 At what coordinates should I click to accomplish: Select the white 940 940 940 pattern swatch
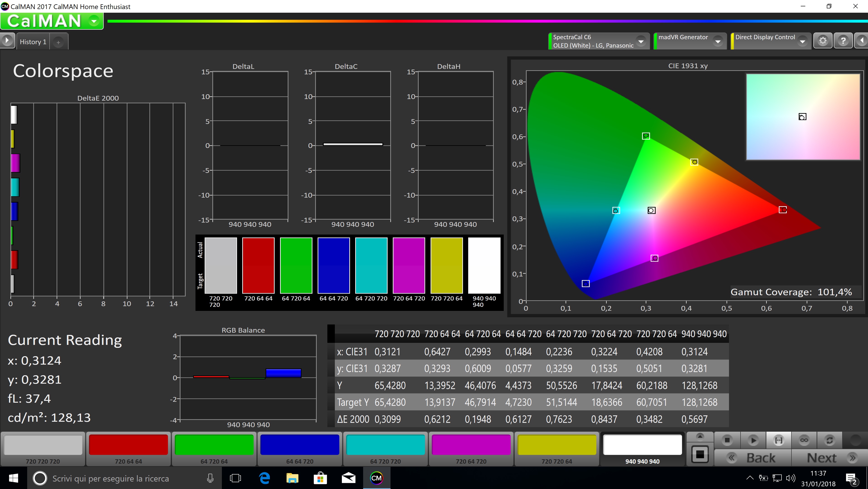(642, 449)
